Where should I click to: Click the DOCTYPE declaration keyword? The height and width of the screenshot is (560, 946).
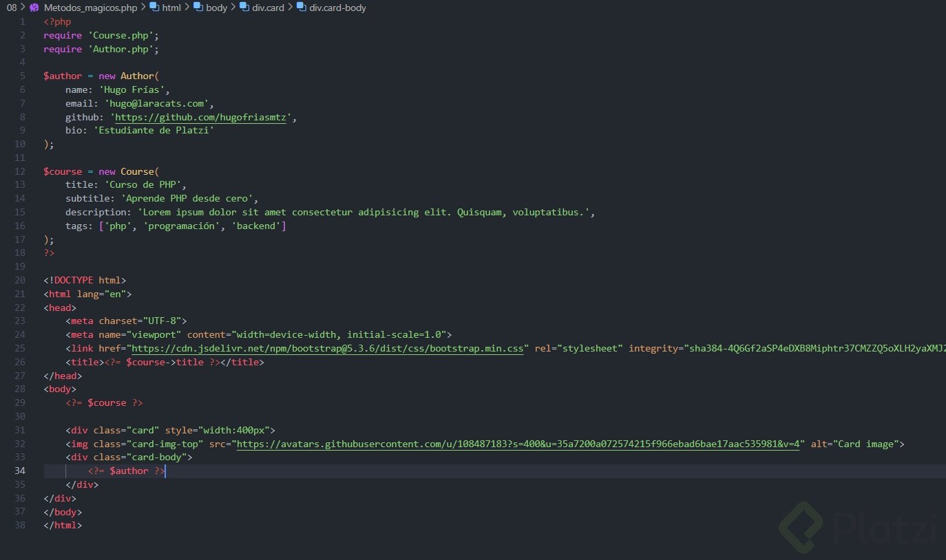tap(74, 281)
